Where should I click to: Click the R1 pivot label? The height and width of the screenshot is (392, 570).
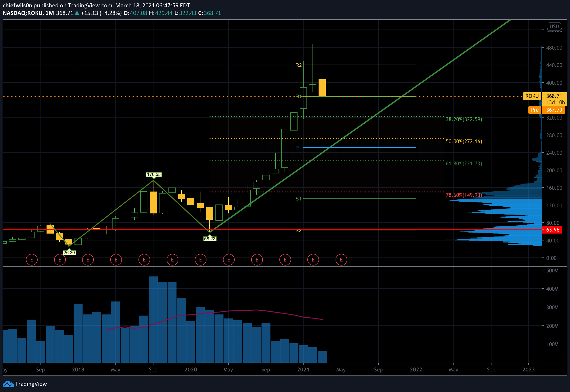298,96
